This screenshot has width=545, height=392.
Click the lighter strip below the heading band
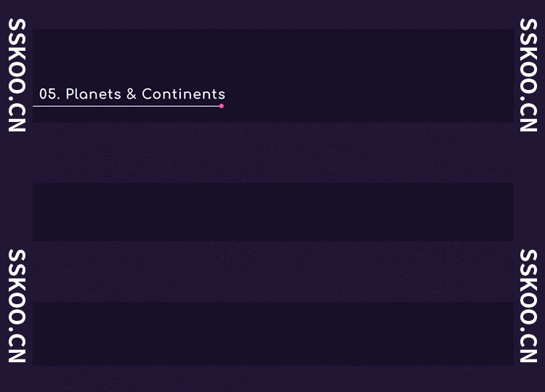(272, 152)
